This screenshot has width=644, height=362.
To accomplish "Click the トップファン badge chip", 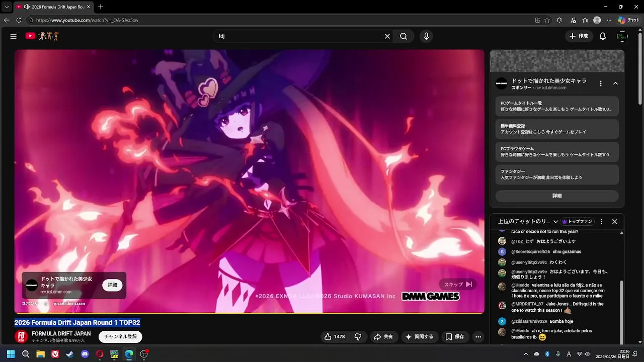I will coord(577,221).
